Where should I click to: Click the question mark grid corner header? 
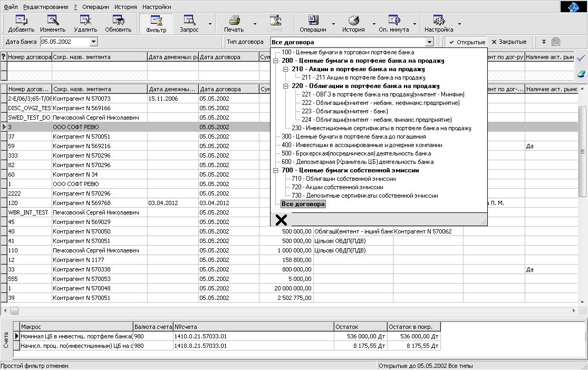coord(4,57)
